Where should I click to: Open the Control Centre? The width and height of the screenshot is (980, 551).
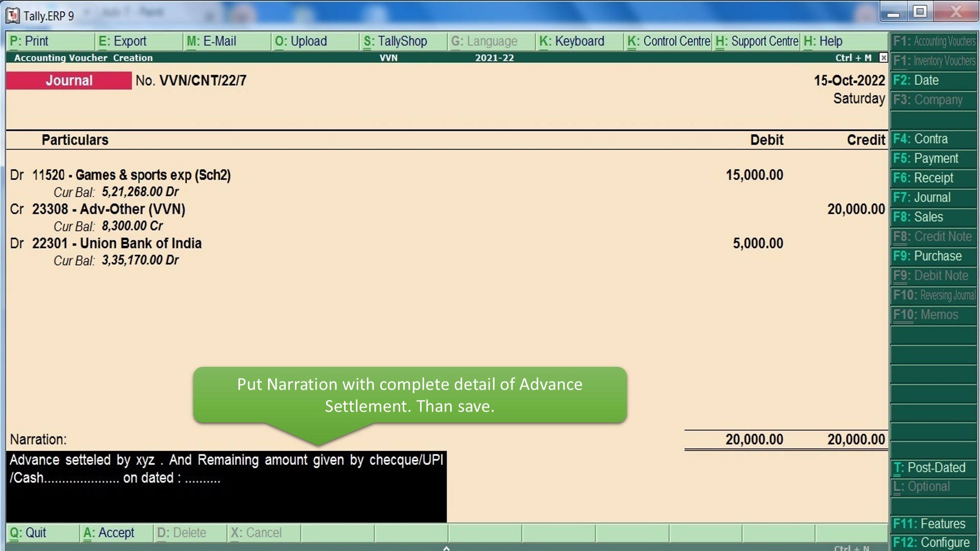click(x=668, y=41)
